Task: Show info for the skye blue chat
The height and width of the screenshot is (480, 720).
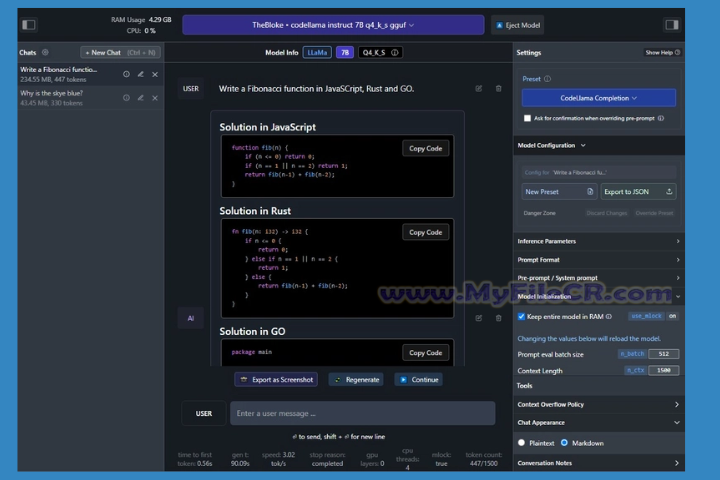Action: pos(126,98)
